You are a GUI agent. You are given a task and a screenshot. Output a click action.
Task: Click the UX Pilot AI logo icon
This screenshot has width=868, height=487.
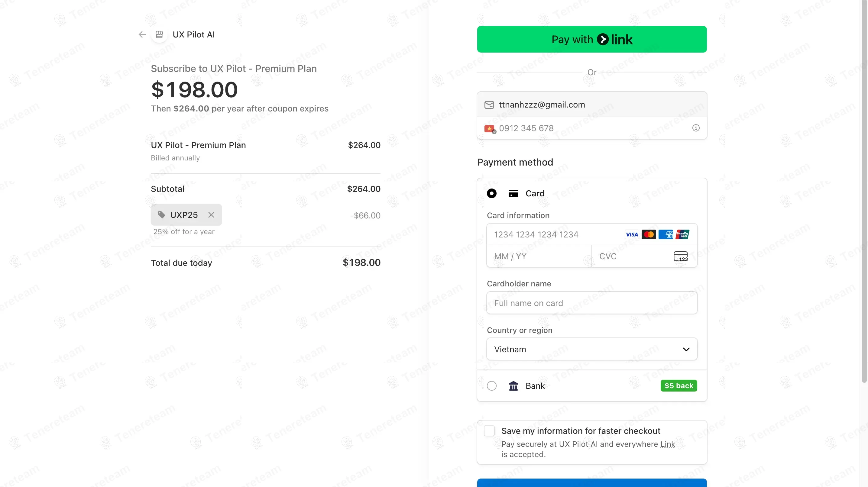point(159,34)
